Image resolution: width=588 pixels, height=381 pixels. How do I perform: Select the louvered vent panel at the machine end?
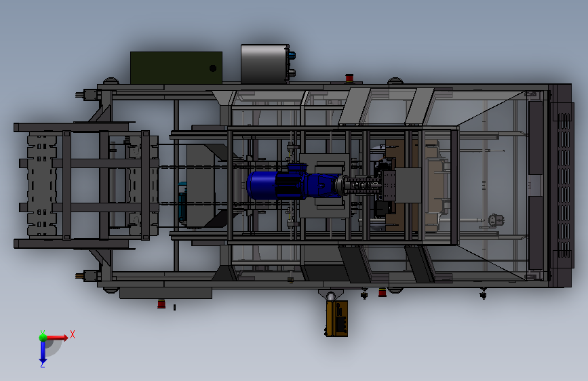coord(564,185)
